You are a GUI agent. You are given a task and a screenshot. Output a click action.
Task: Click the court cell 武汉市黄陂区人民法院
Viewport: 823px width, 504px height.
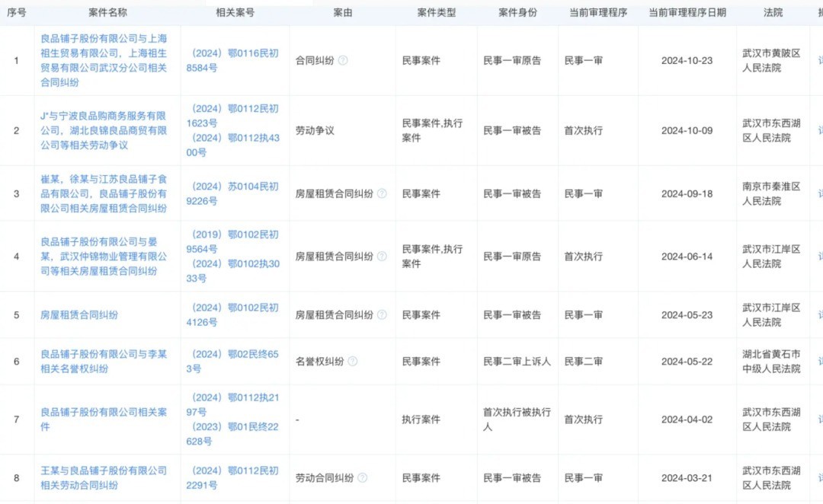click(771, 60)
